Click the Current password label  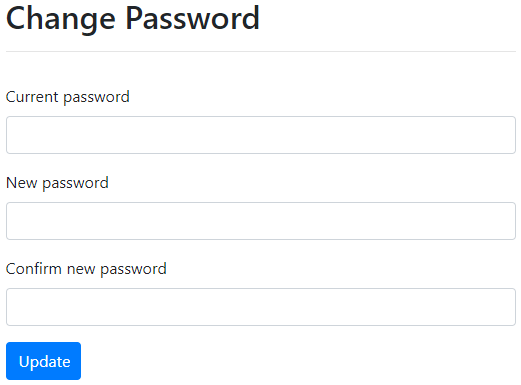coord(68,97)
